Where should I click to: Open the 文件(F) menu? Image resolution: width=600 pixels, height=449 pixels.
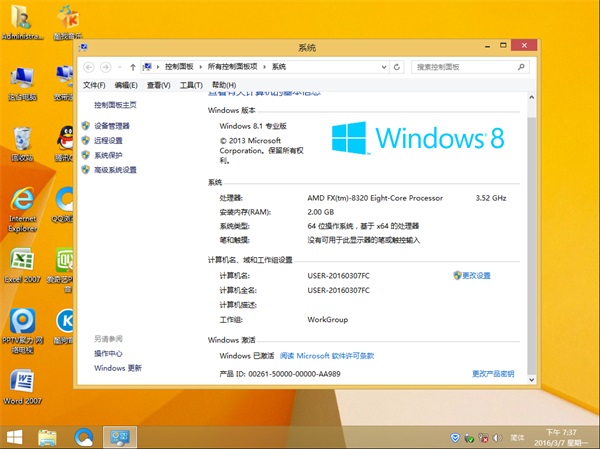tap(94, 85)
